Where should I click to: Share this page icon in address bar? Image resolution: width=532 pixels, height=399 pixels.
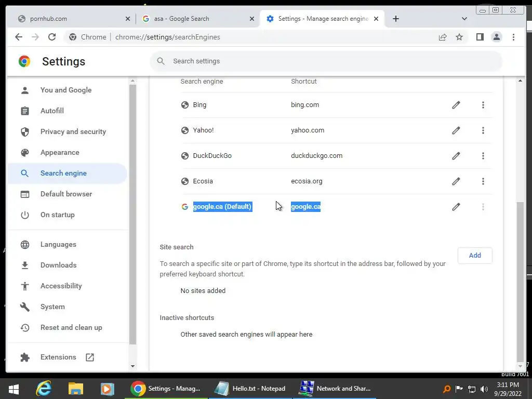pos(443,37)
